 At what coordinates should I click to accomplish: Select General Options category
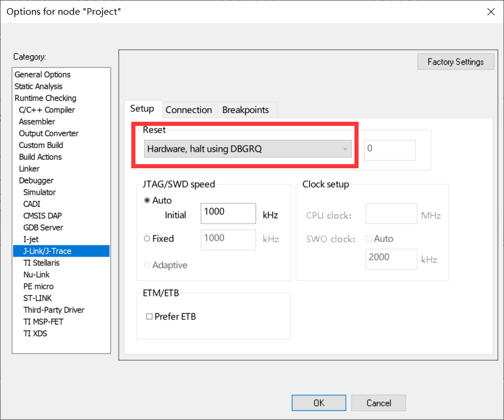coord(42,75)
